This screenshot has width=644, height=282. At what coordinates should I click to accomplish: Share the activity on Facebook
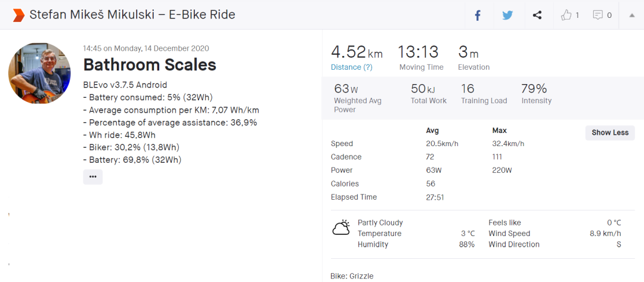point(478,16)
